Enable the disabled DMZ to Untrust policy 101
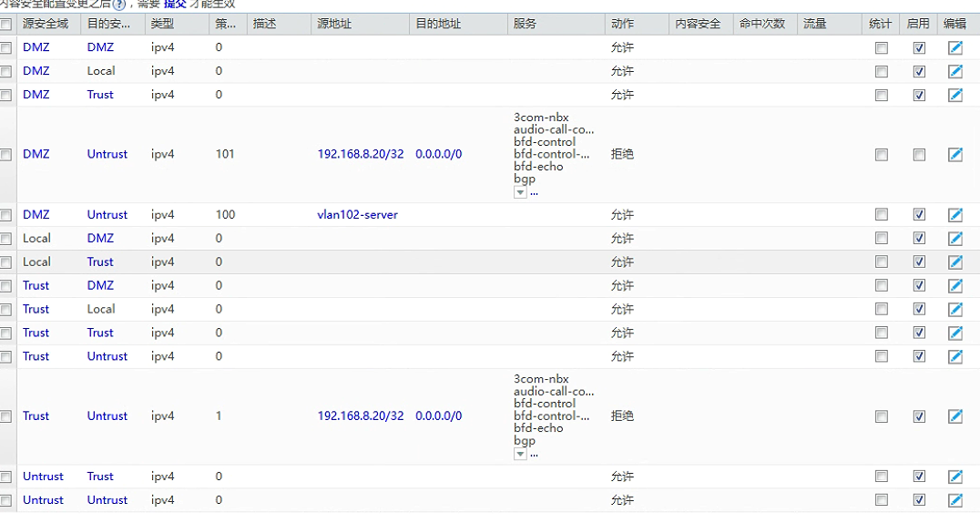980x523 pixels. click(919, 155)
